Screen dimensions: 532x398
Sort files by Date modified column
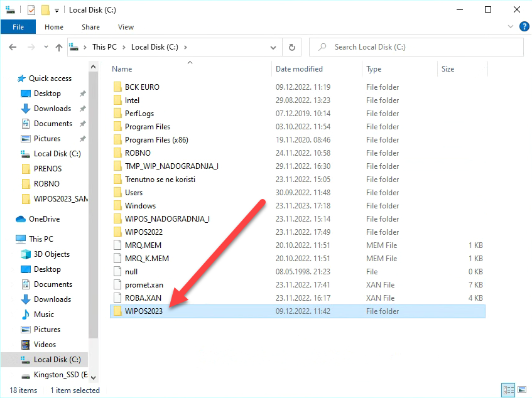click(299, 69)
